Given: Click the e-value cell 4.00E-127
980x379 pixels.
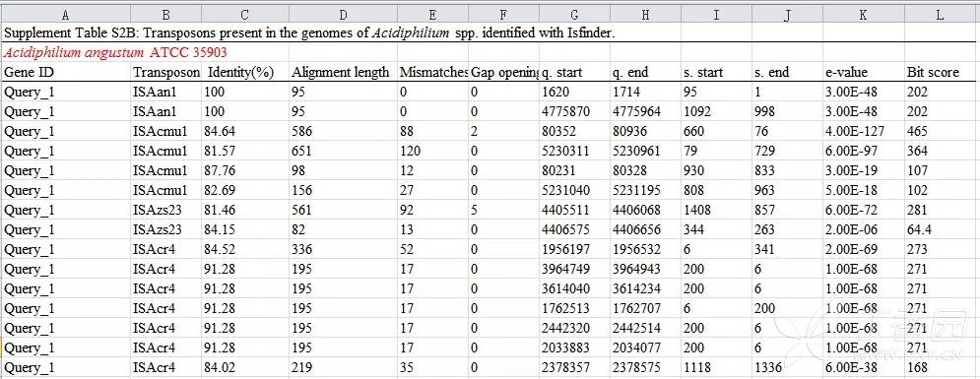Looking at the screenshot, I should (863, 131).
